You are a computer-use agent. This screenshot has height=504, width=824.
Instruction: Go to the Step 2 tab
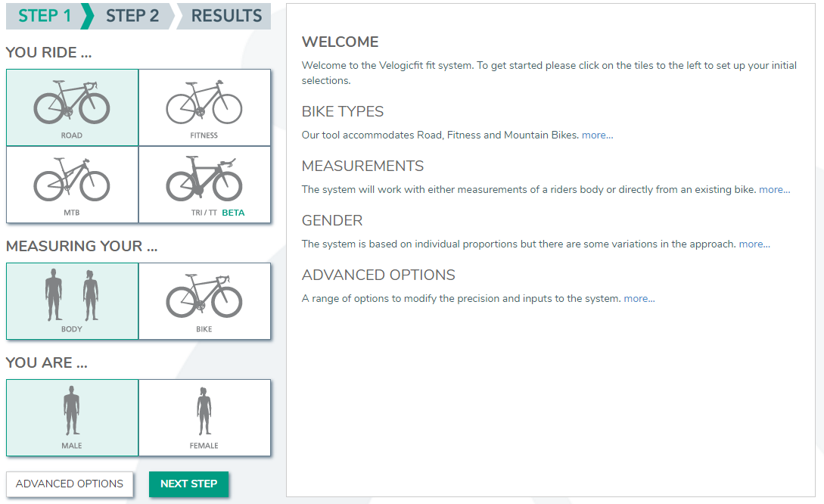click(132, 16)
